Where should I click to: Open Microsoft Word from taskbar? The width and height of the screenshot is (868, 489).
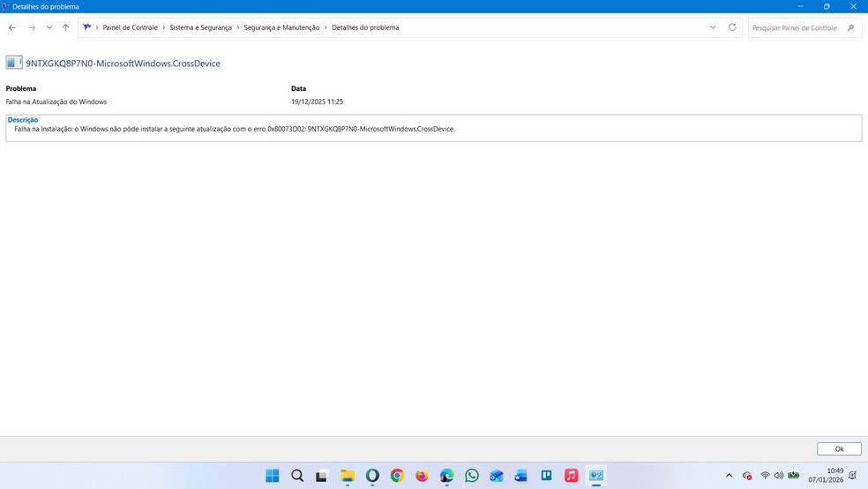click(x=521, y=476)
